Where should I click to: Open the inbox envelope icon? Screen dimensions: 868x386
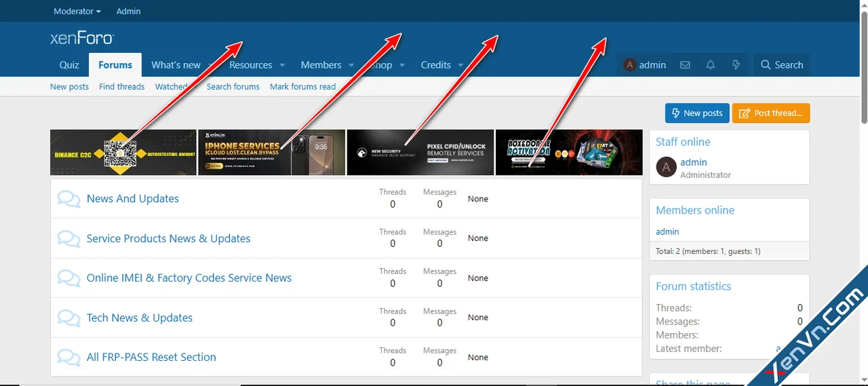(685, 65)
